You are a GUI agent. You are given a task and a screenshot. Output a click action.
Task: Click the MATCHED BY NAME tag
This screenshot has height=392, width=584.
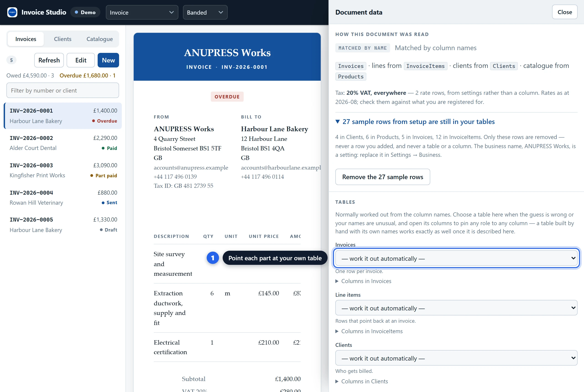coord(362,48)
